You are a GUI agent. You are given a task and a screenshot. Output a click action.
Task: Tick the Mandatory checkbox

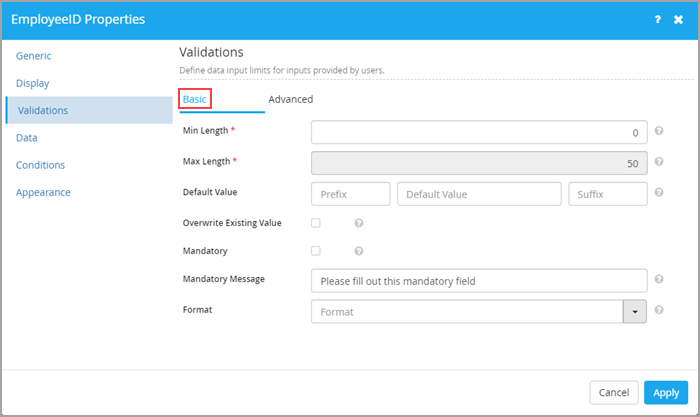316,251
